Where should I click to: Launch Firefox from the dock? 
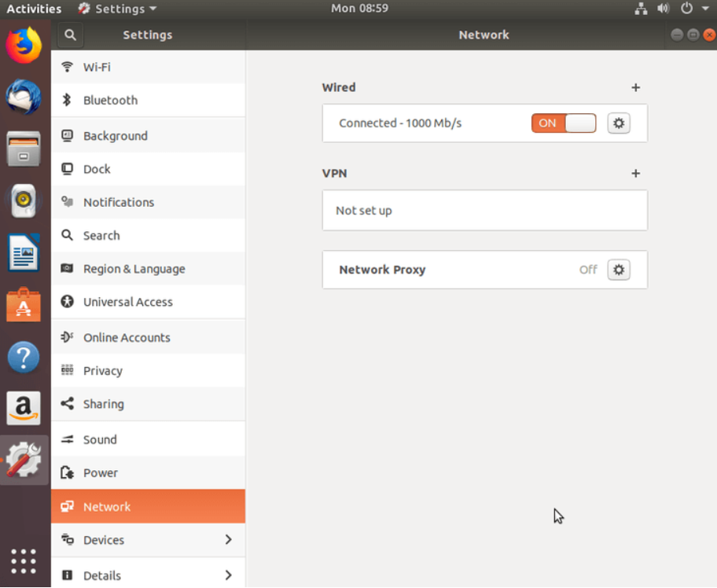pyautogui.click(x=23, y=45)
